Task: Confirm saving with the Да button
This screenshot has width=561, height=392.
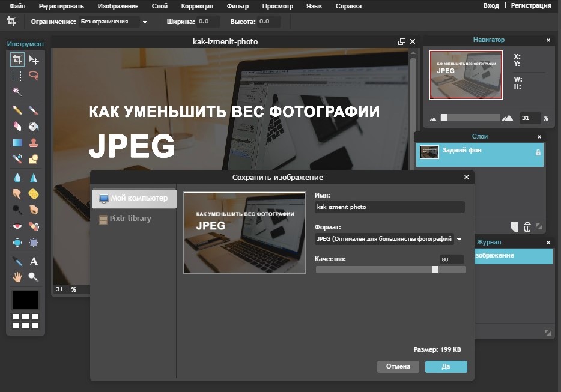Action: (446, 366)
